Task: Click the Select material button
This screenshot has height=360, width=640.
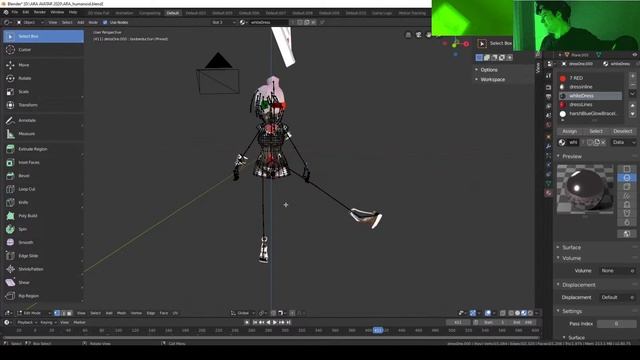Action: 596,131
